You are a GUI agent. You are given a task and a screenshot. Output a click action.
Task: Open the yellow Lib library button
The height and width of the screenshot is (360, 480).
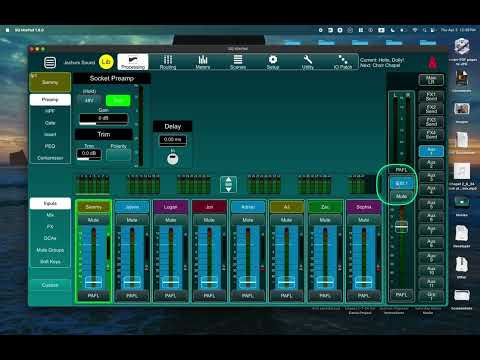coord(106,62)
